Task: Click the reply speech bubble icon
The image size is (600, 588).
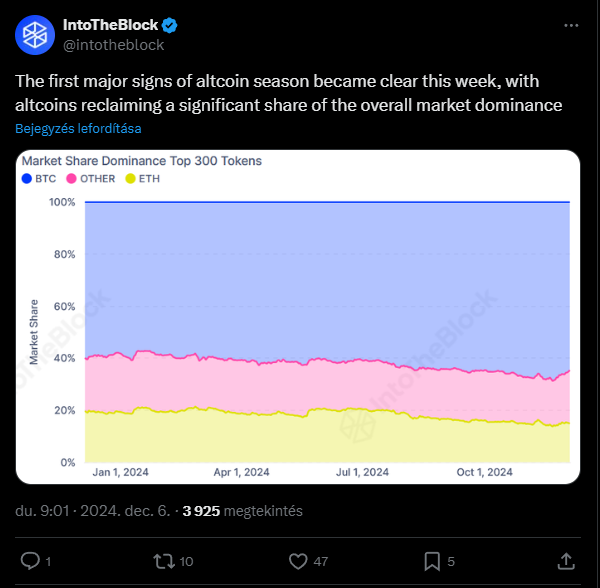Action: [x=30, y=561]
